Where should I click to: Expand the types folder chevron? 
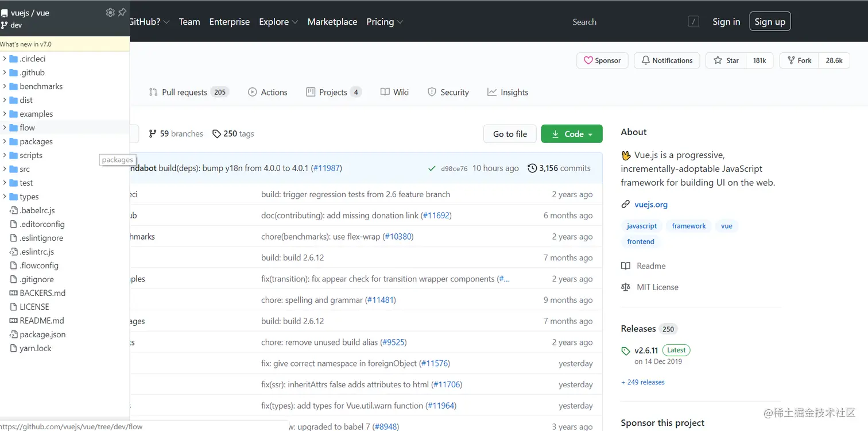[5, 197]
